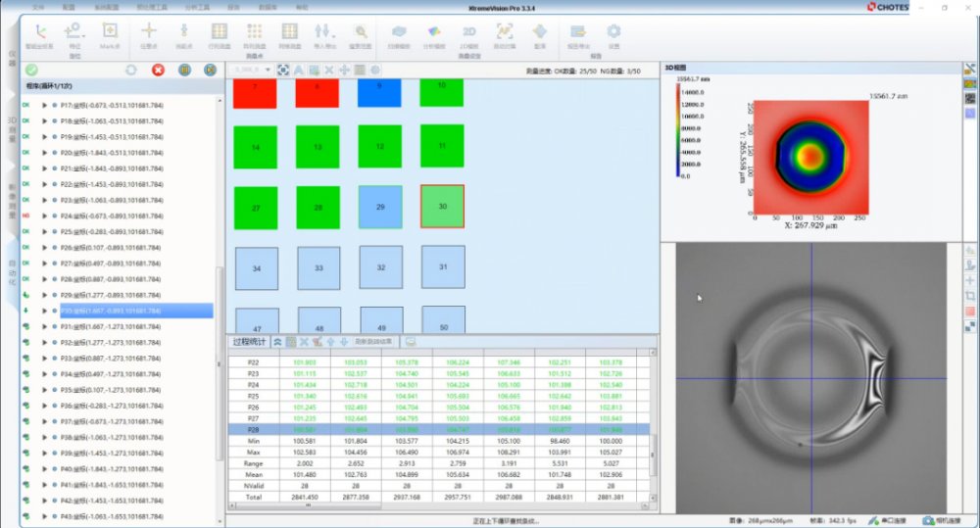The width and height of the screenshot is (980, 528).
Task: Click the AF autofocus ribbon icon
Action: pos(505,31)
